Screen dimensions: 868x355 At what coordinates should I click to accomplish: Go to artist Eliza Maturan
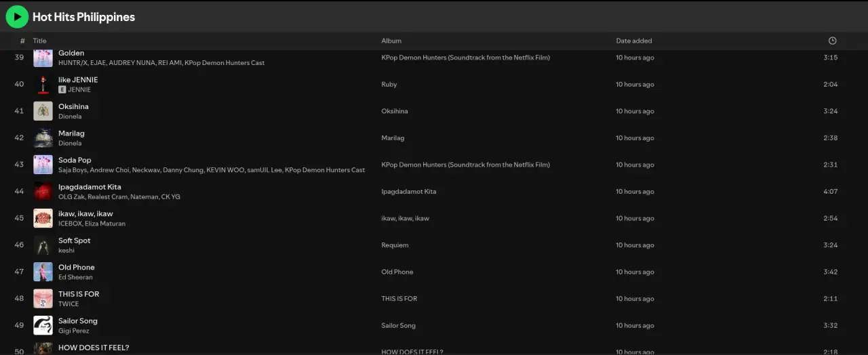(105, 224)
